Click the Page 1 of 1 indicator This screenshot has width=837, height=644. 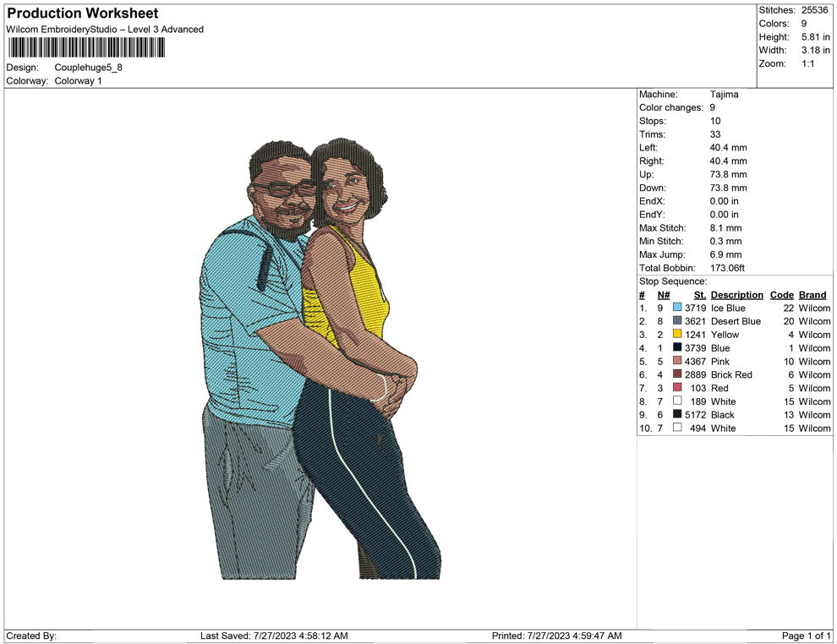pyautogui.click(x=807, y=636)
